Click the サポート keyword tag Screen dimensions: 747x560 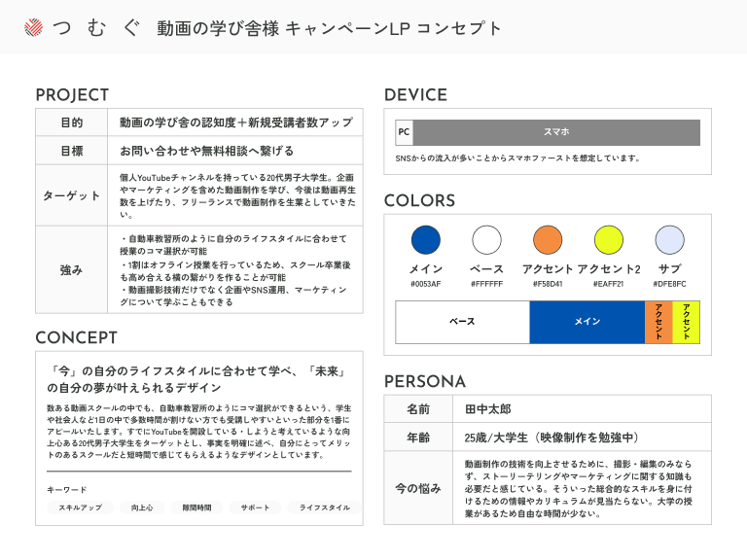coord(255,507)
